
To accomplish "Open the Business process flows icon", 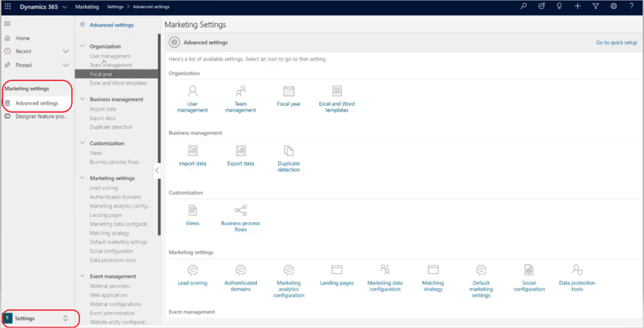I will (240, 211).
